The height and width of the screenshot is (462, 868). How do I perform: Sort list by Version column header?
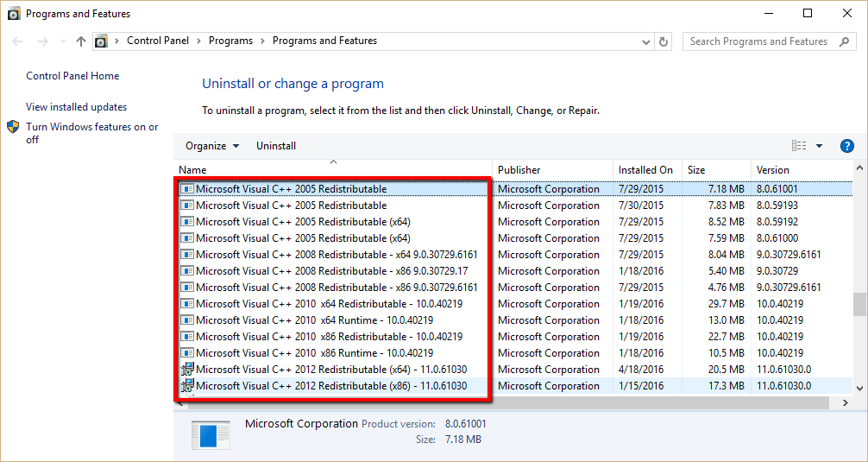tap(802, 170)
